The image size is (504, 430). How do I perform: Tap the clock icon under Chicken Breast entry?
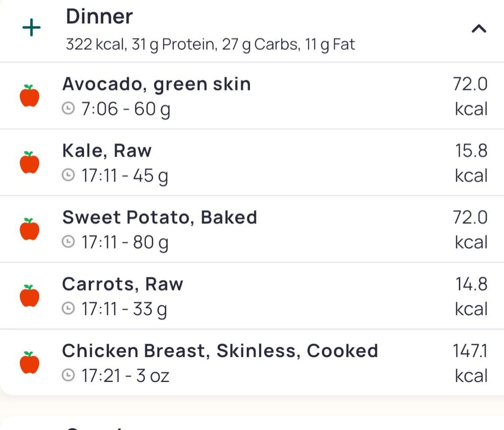(x=68, y=375)
